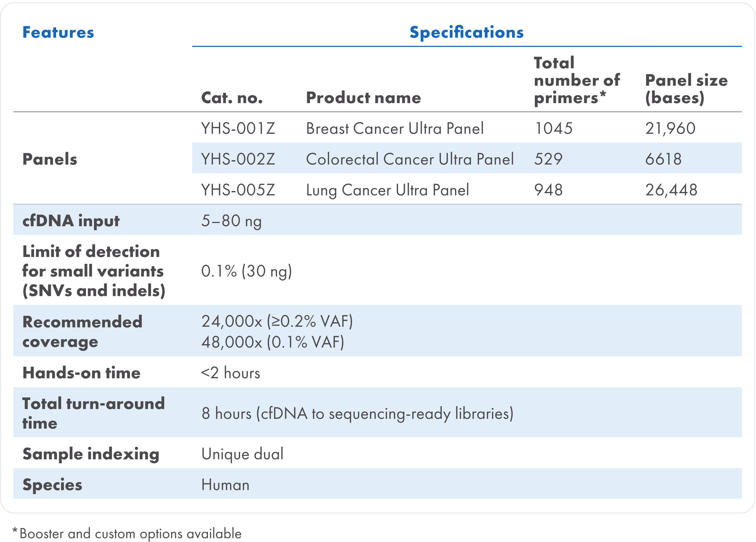The image size is (756, 542).
Task: Click the Cat. no. column header
Action: [x=232, y=98]
